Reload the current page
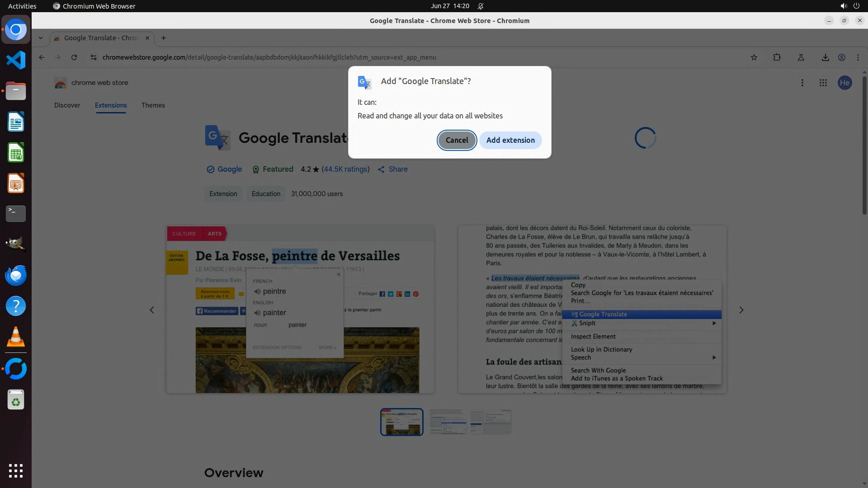 (74, 57)
